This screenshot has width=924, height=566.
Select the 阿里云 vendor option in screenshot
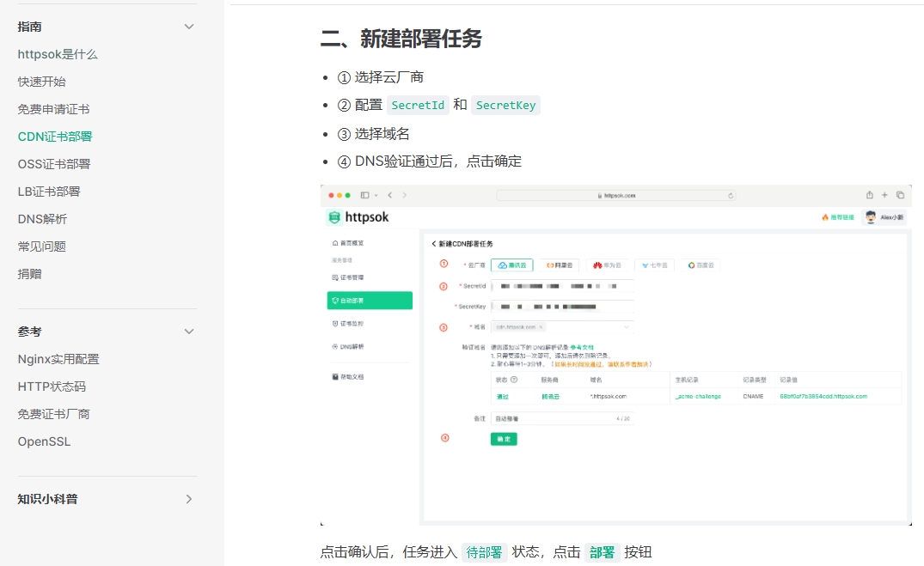(559, 265)
